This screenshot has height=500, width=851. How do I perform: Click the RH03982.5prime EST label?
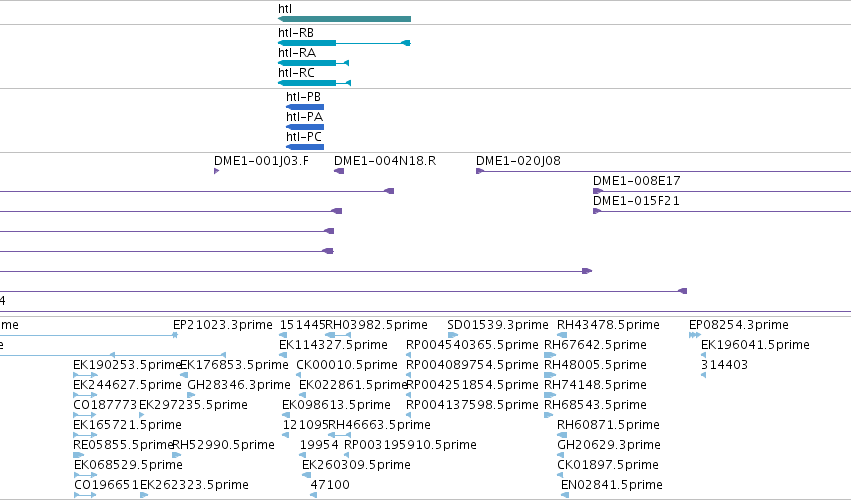(376, 325)
